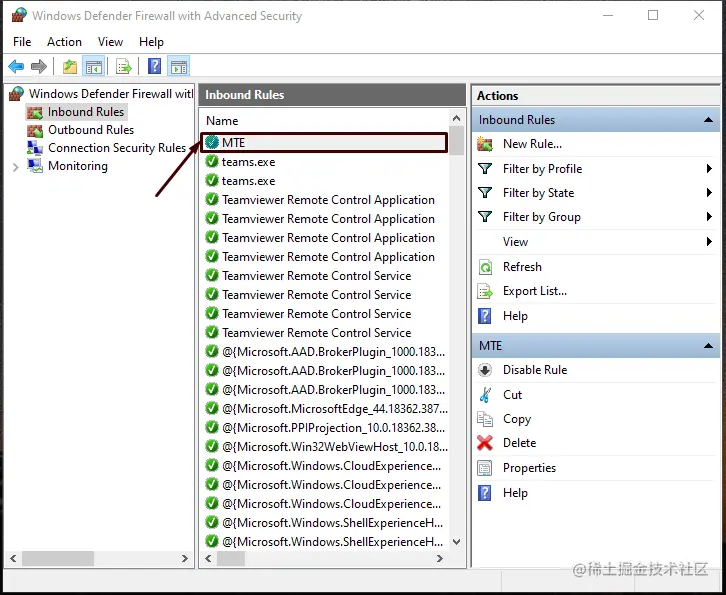
Task: Select the root Windows Defender Firewall node
Action: (x=111, y=94)
